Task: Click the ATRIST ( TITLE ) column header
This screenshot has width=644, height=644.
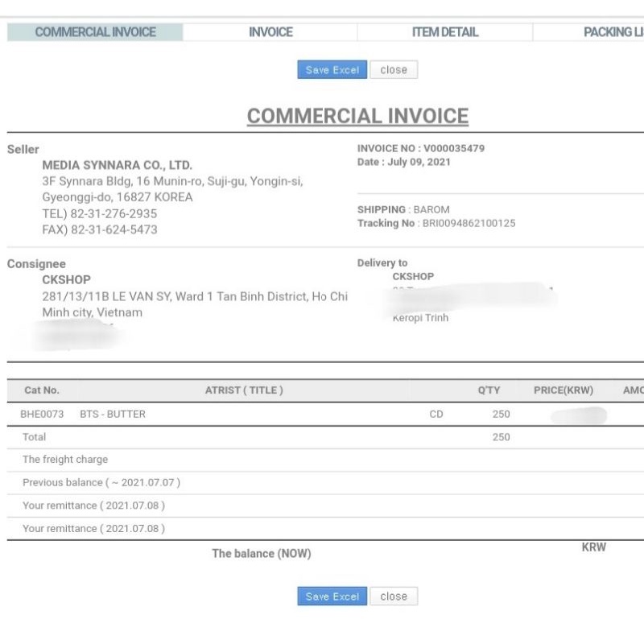Action: pos(244,390)
